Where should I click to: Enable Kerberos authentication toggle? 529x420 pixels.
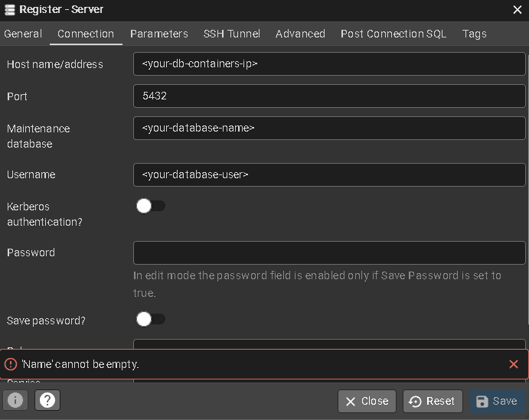click(x=150, y=206)
